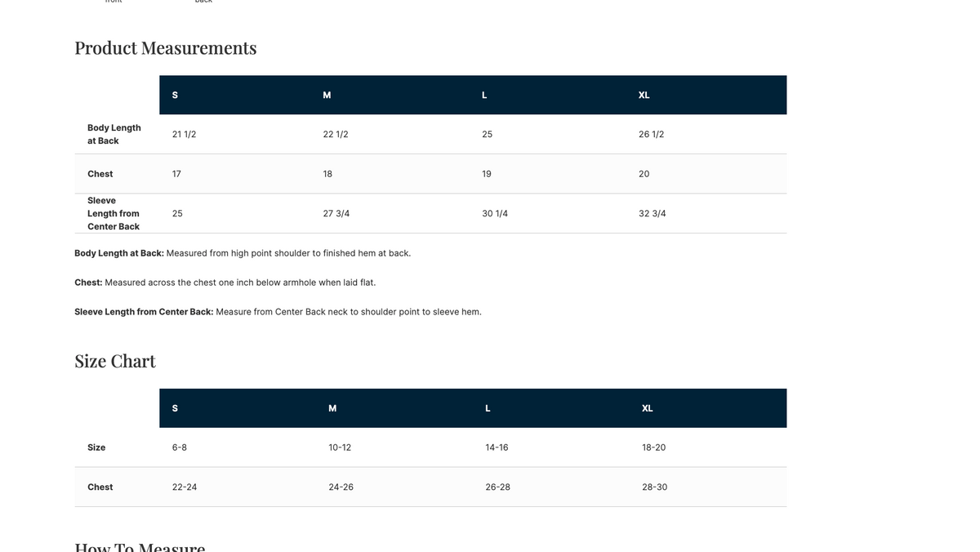Select the 28-30 chest range cell
The height and width of the screenshot is (552, 980).
[x=655, y=487]
